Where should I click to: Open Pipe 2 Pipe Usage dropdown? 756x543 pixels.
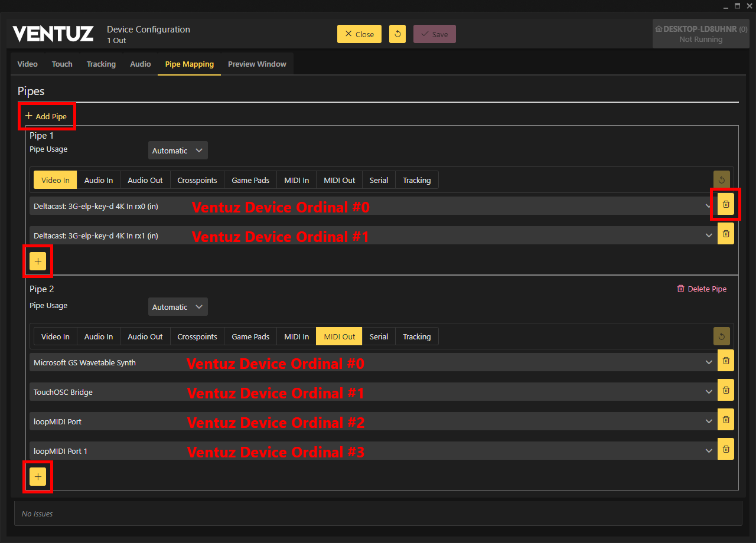[178, 307]
